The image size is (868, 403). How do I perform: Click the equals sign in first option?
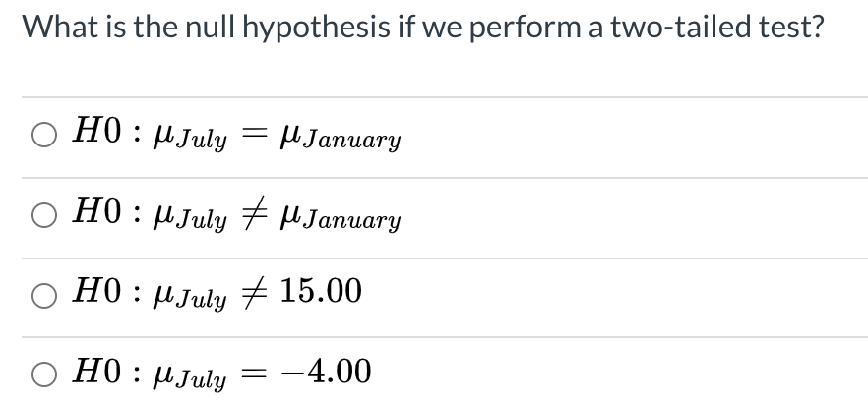(255, 133)
